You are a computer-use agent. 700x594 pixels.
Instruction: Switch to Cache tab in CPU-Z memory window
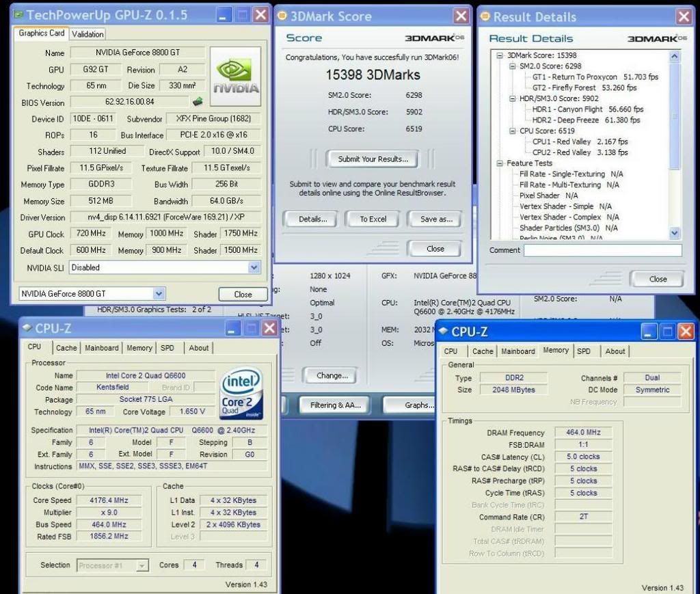[483, 351]
